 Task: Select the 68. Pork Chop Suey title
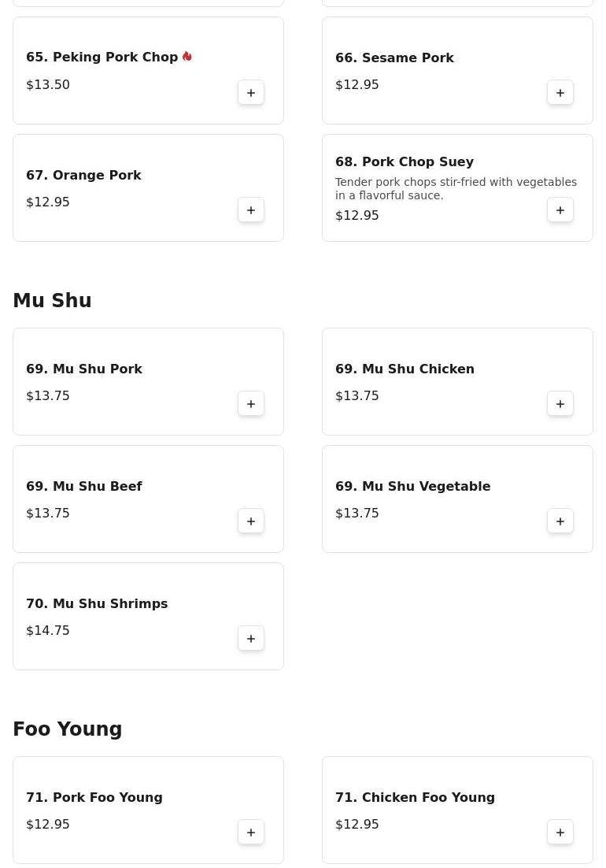tap(405, 161)
